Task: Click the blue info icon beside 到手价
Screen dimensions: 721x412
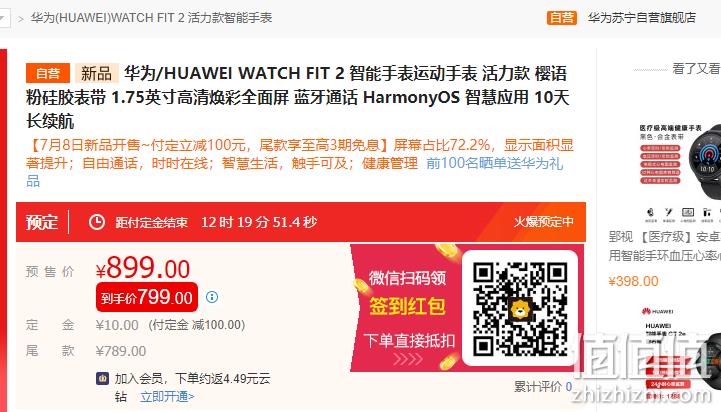Action: click(212, 297)
